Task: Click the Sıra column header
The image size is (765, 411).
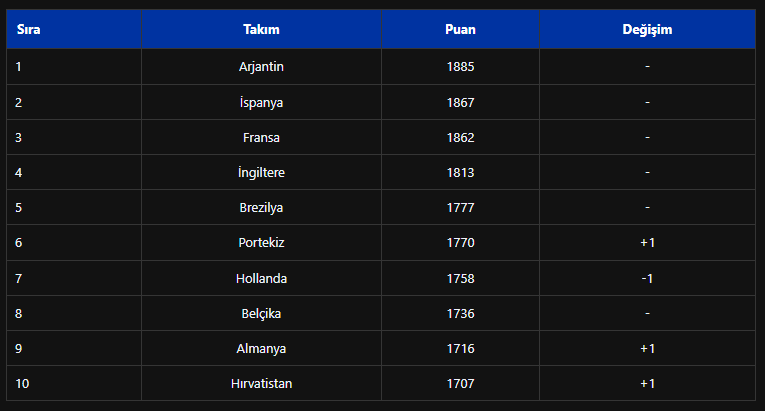Action: 74,29
